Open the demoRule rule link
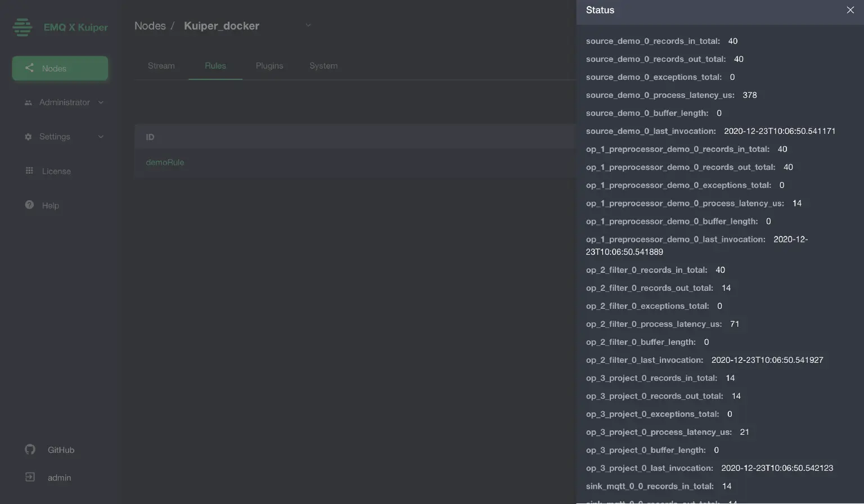The height and width of the screenshot is (504, 864). click(165, 162)
